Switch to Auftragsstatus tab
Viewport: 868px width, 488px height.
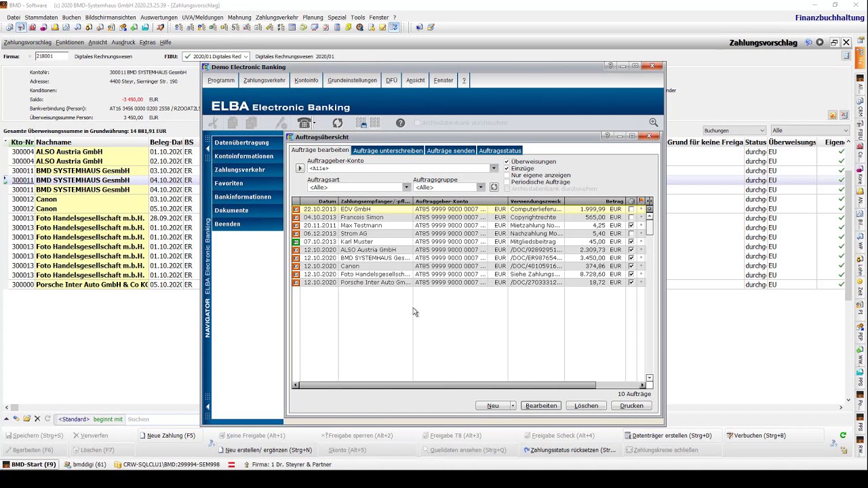[500, 150]
